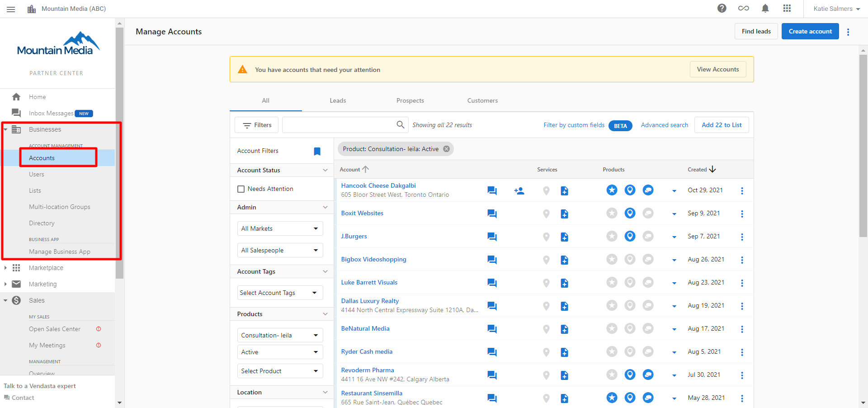The height and width of the screenshot is (408, 868).
Task: Open the hamburger menu icon
Action: point(11,9)
